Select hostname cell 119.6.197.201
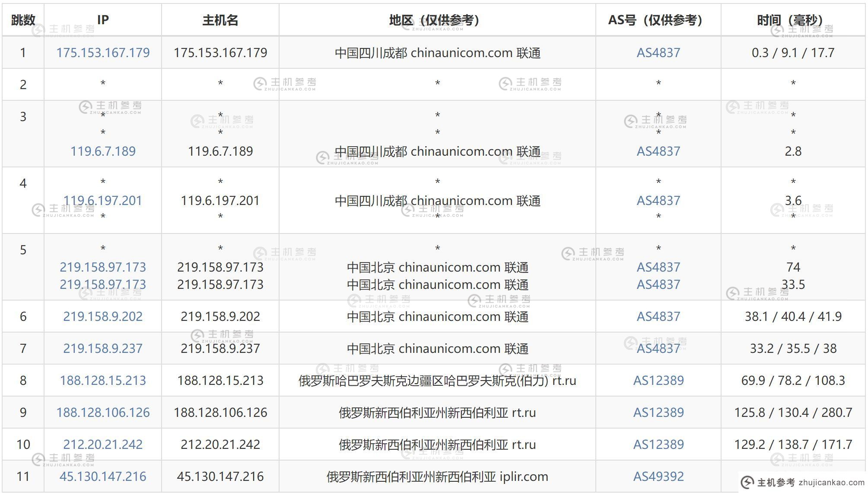 pyautogui.click(x=220, y=201)
